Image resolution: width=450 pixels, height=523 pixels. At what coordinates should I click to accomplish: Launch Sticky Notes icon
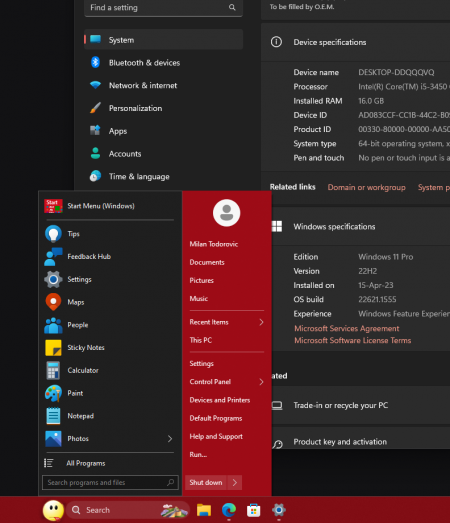(53, 348)
